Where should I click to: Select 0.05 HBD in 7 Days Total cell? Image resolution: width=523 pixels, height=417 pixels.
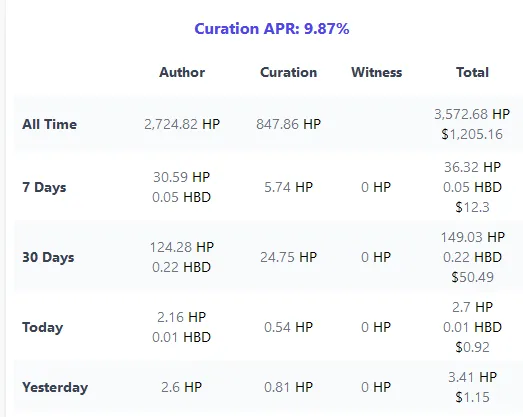472,187
